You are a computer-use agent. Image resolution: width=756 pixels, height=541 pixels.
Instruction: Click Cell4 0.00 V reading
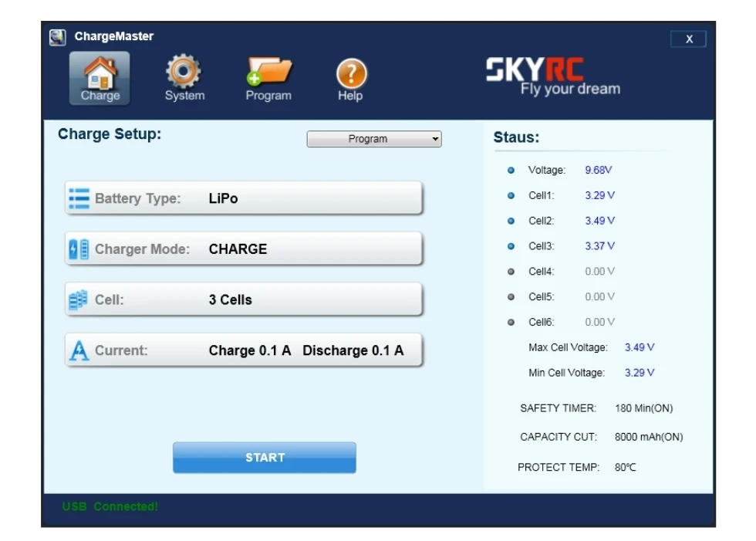coord(600,271)
